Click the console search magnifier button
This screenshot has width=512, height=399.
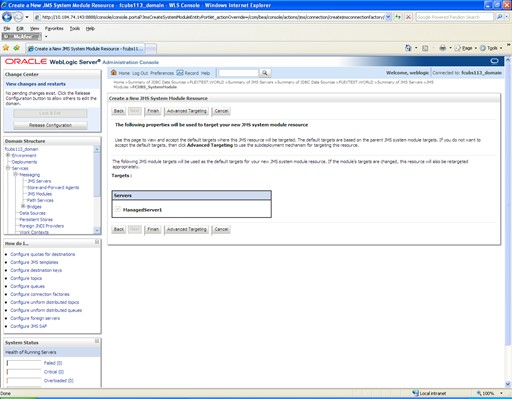pos(265,73)
